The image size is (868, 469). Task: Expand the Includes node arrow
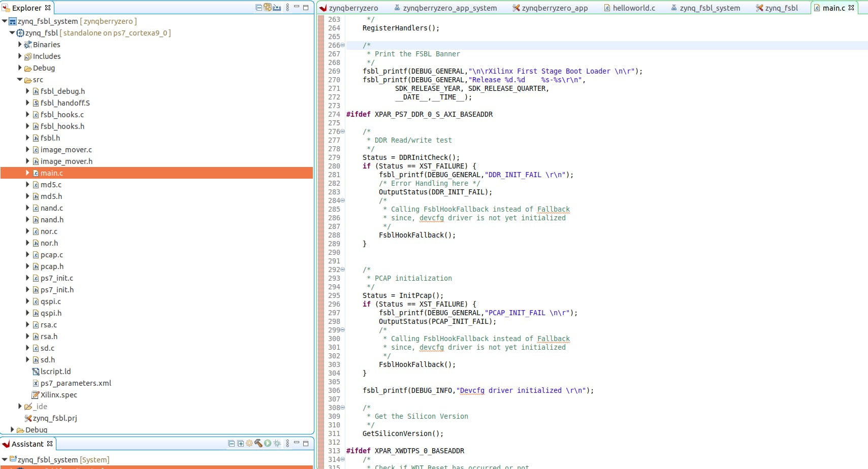[x=20, y=56]
